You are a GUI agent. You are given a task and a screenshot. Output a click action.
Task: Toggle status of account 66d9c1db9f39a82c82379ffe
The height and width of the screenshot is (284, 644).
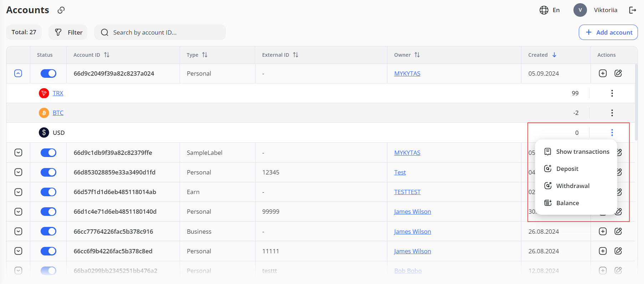pos(48,153)
